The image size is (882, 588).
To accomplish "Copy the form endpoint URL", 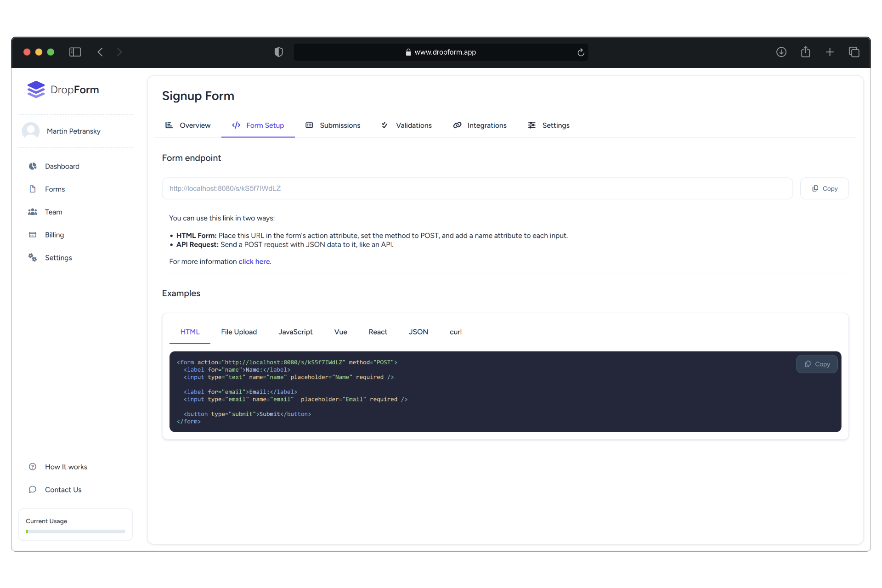I will [x=824, y=188].
